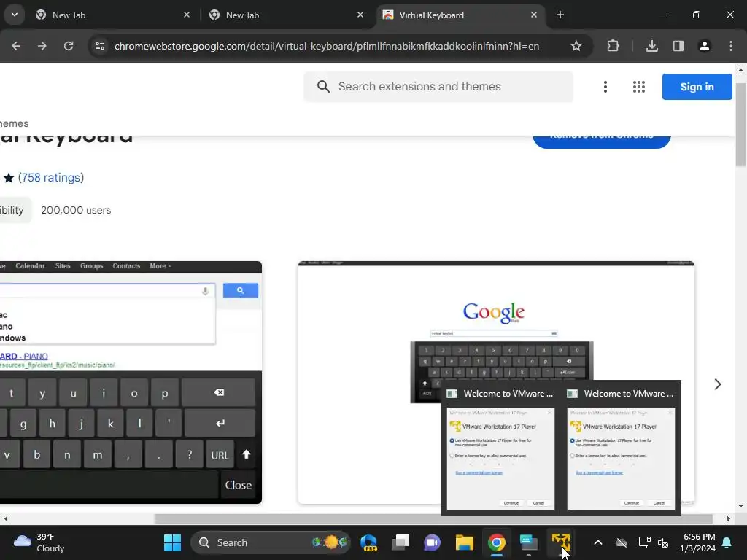Go back to previous page
This screenshot has height=560, width=747.
pyautogui.click(x=16, y=46)
